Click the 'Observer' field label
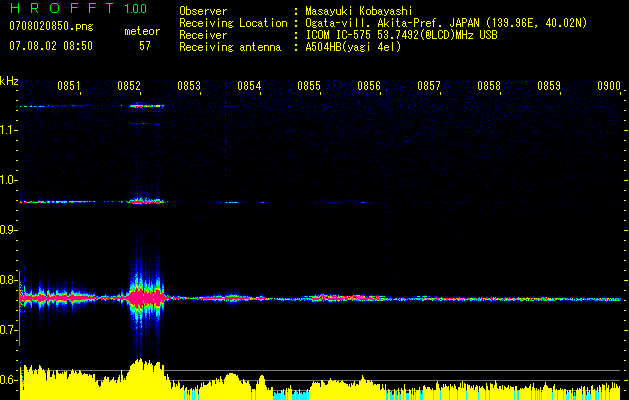This screenshot has width=629, height=400. 203,11
